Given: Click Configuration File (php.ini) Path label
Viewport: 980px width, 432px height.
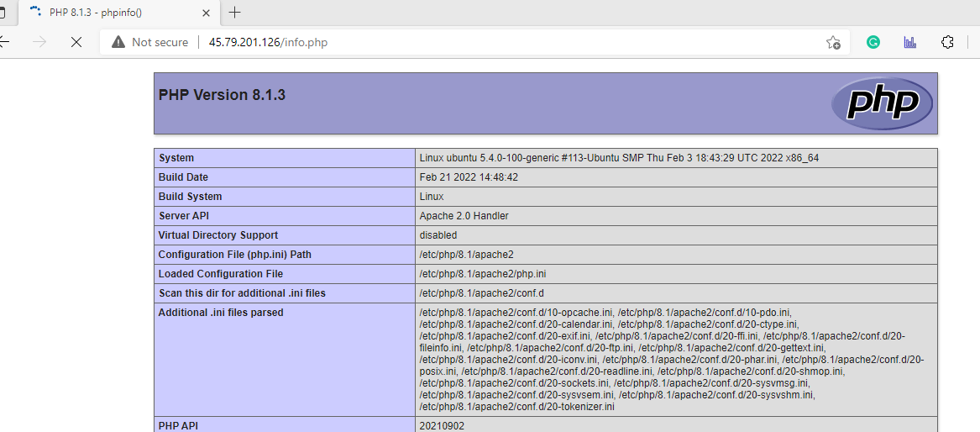Looking at the screenshot, I should pyautogui.click(x=235, y=255).
